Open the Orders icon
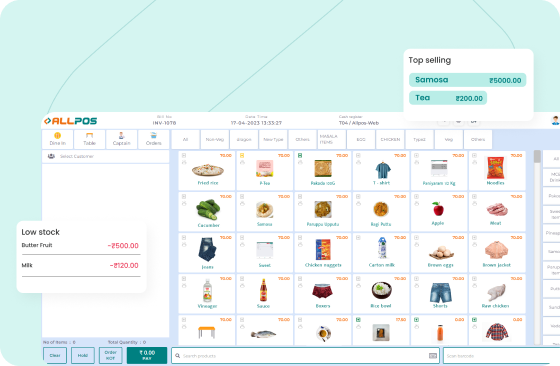 (x=154, y=136)
